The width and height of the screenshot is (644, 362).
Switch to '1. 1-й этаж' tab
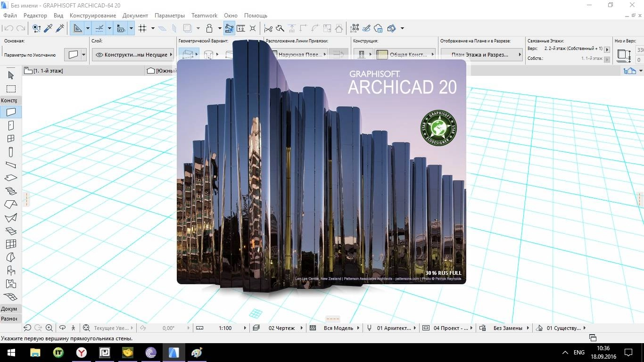(83, 71)
